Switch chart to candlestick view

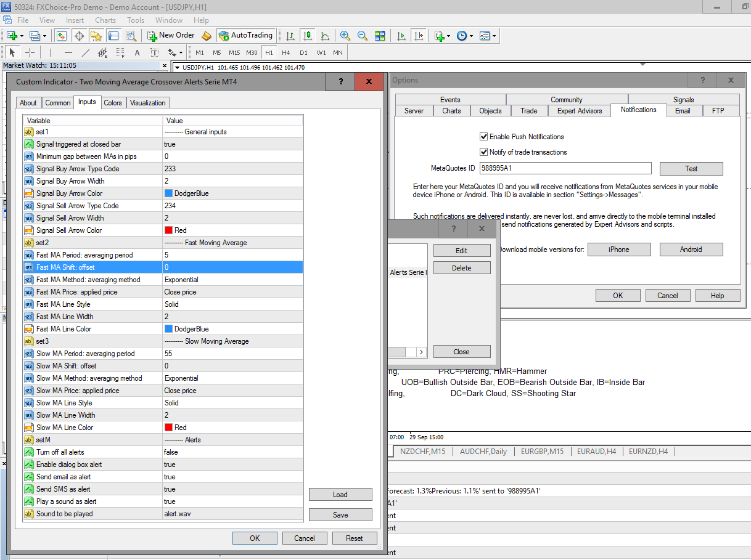(307, 36)
